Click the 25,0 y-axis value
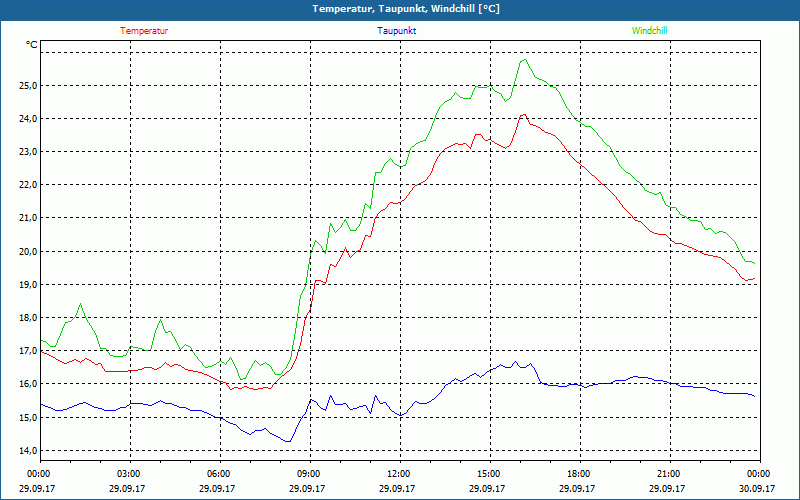This screenshot has height=500, width=800. coord(28,86)
